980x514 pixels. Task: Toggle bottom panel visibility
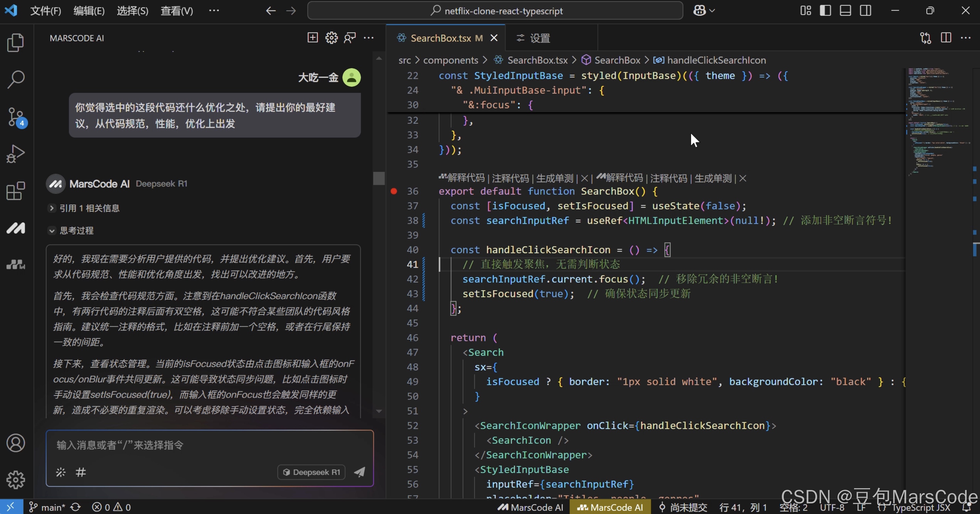(x=845, y=11)
